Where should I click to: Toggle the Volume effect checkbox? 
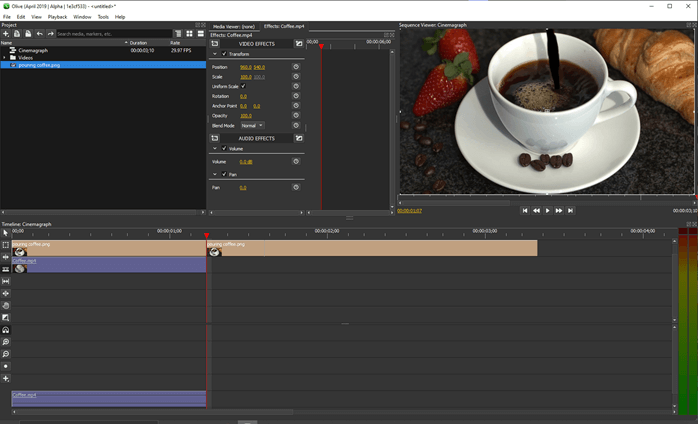pyautogui.click(x=224, y=149)
